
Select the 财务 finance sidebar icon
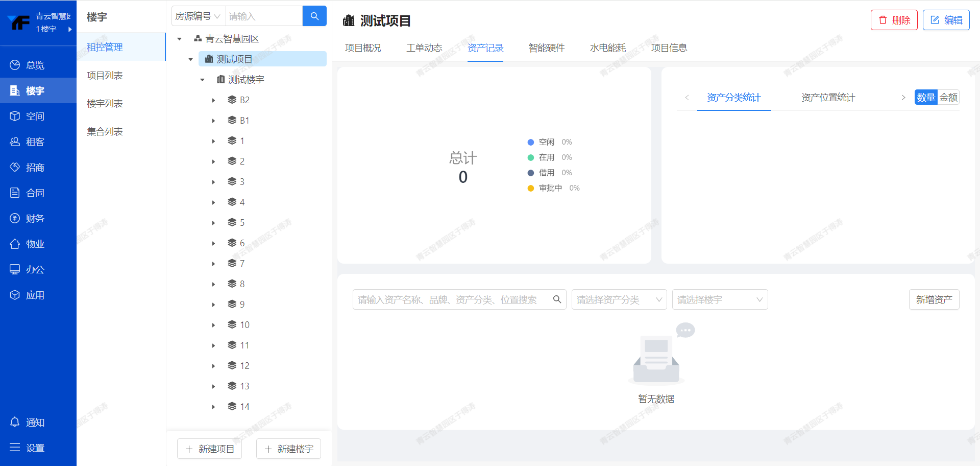point(15,218)
